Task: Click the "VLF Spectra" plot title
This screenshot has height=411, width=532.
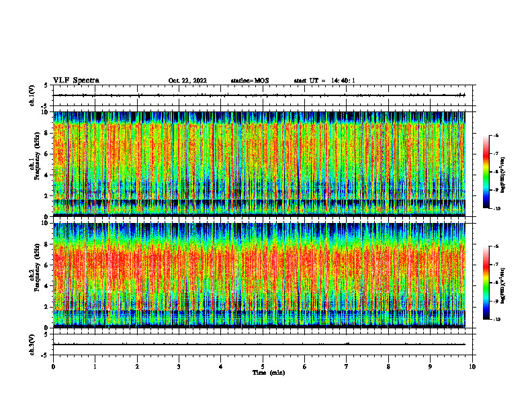Action: pos(76,81)
